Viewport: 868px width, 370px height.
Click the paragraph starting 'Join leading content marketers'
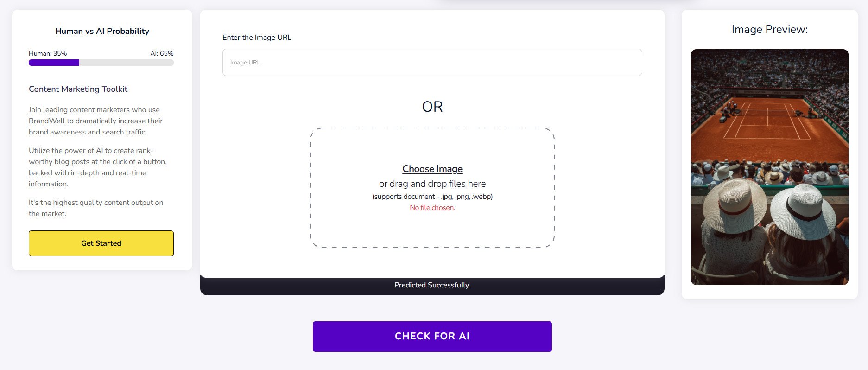[95, 121]
